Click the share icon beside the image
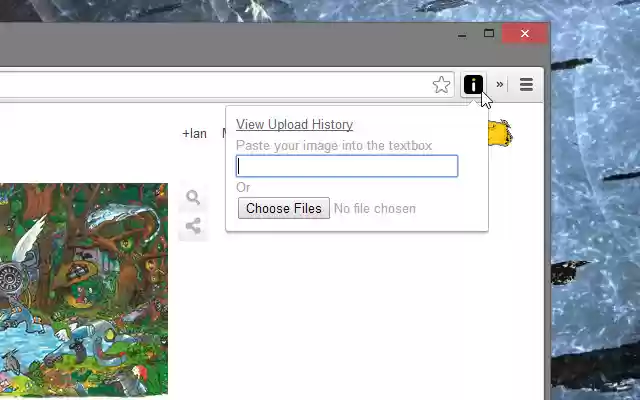 tap(193, 226)
